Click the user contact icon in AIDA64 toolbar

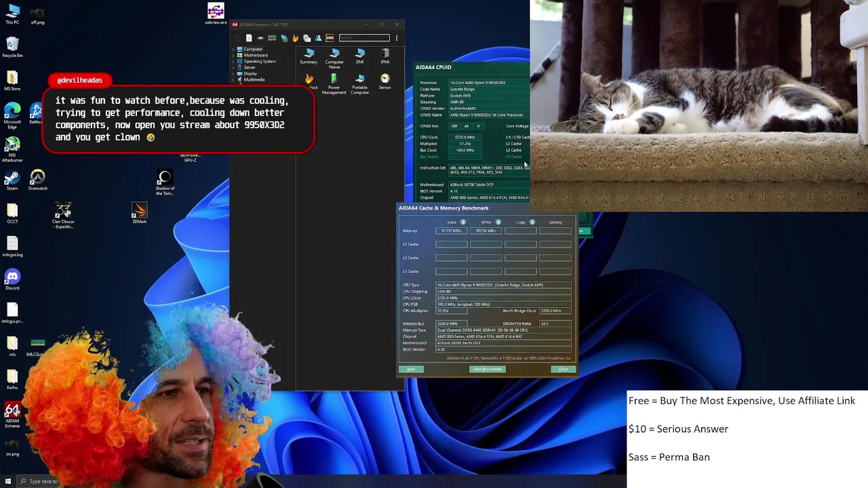tap(318, 38)
